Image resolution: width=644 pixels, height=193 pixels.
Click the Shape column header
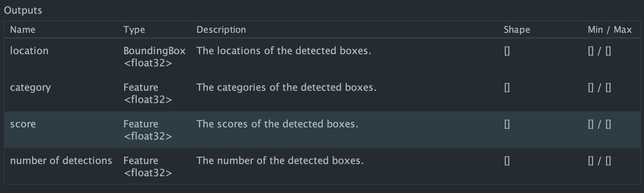517,30
